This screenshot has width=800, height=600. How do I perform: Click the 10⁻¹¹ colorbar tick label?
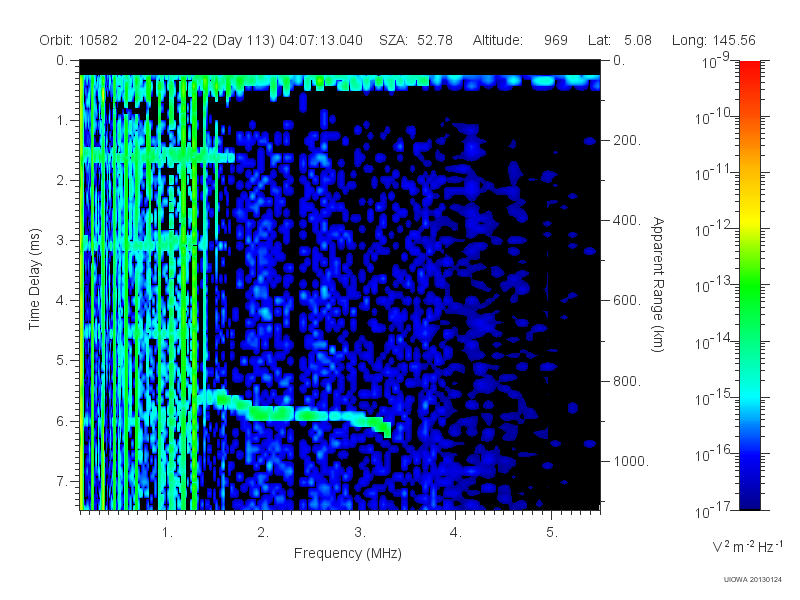[714, 173]
